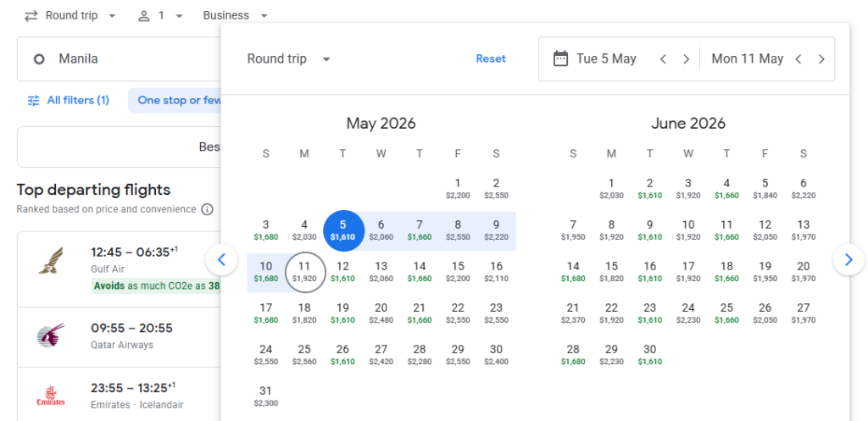Select May 20 priced $2,480
Image resolution: width=868 pixels, height=421 pixels.
tap(381, 313)
